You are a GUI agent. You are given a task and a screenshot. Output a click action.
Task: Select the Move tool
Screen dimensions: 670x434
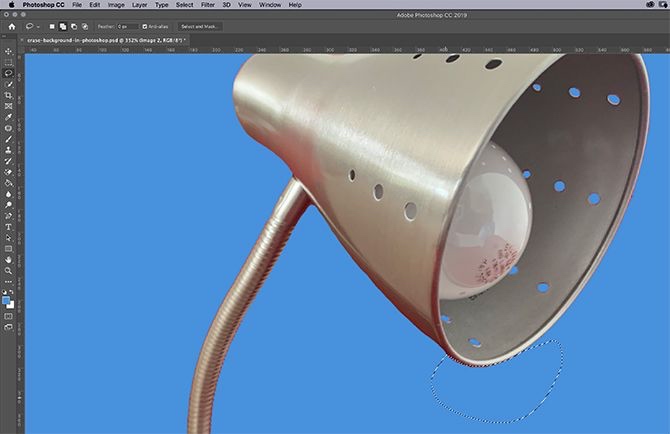(8, 51)
